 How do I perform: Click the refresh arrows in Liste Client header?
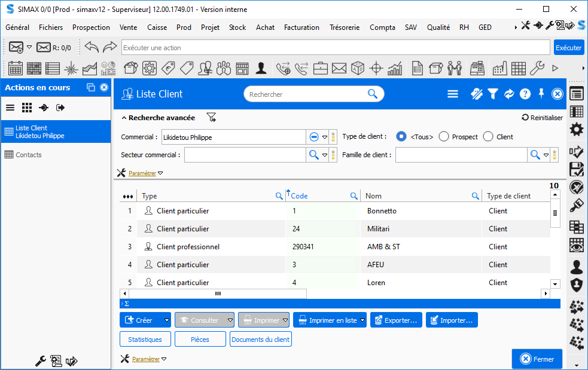point(509,94)
